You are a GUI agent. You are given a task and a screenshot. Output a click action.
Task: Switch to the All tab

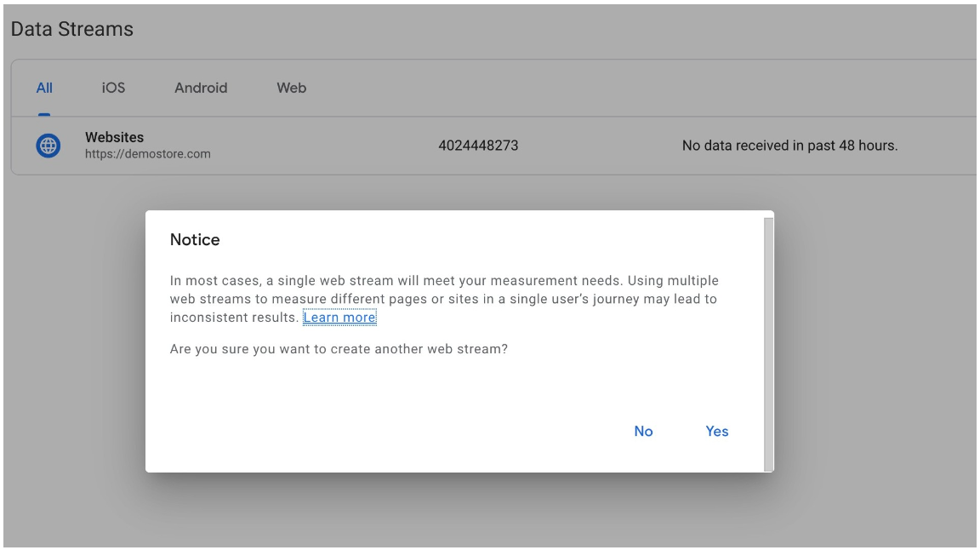44,88
